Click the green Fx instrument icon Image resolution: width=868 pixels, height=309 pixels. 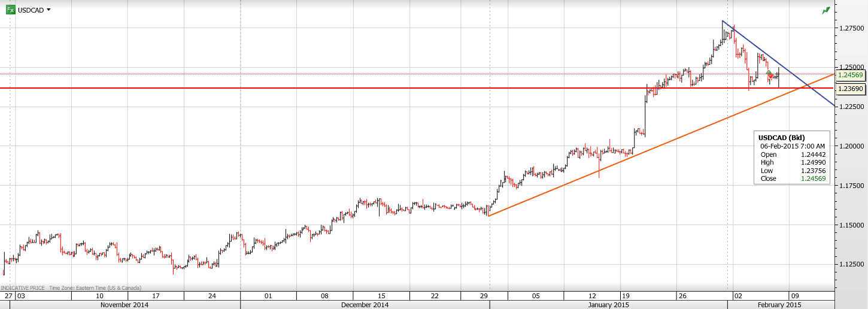(10, 10)
